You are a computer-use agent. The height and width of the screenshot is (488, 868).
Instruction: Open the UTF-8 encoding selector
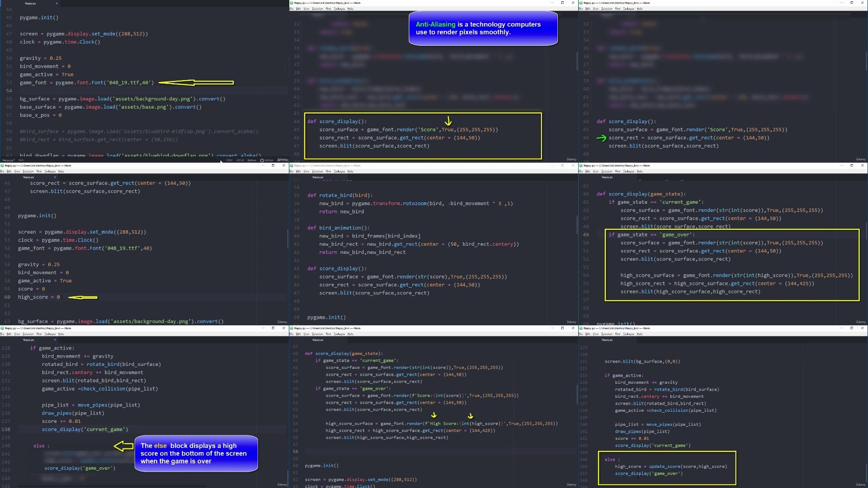pos(240,160)
